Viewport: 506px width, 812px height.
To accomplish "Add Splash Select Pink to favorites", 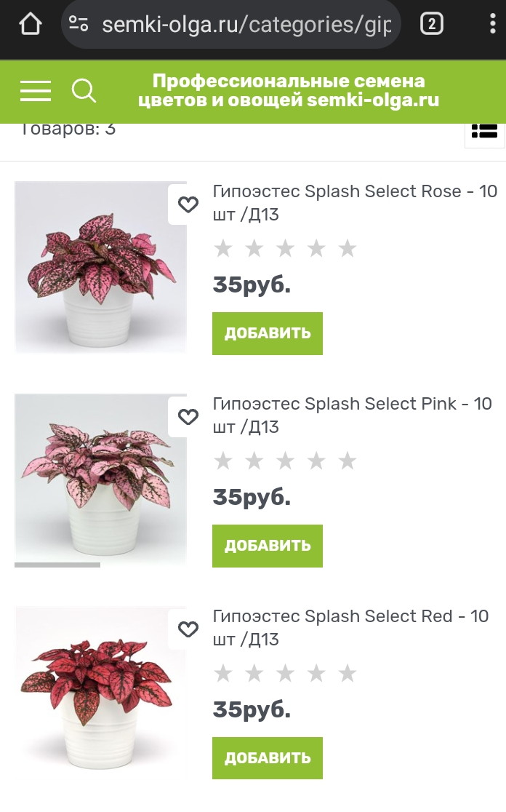I will pos(188,417).
